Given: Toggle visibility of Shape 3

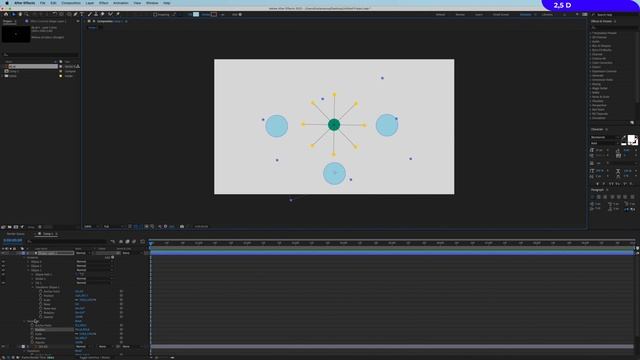Looking at the screenshot, I should click(3, 262).
